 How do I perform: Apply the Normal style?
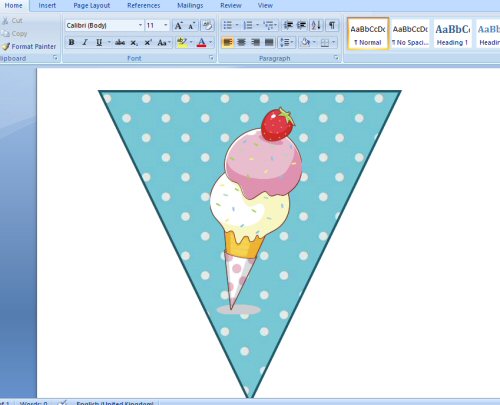pyautogui.click(x=368, y=34)
